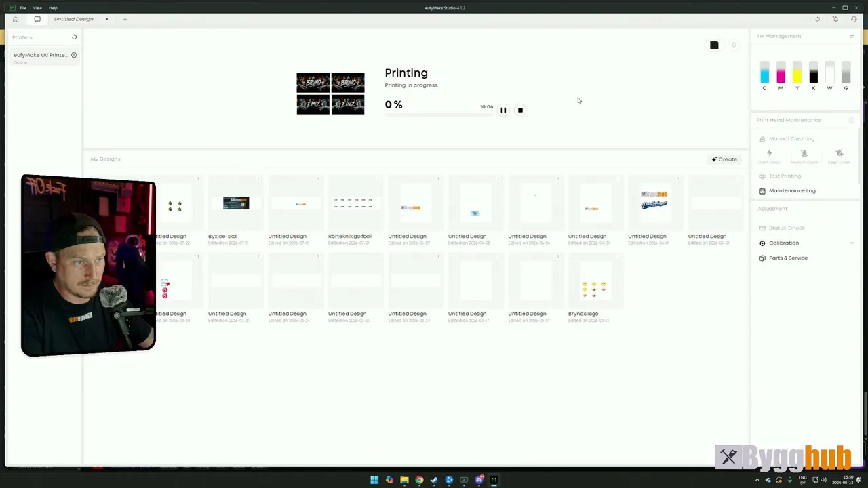
Task: Open File Explorer from taskbar
Action: click(404, 480)
